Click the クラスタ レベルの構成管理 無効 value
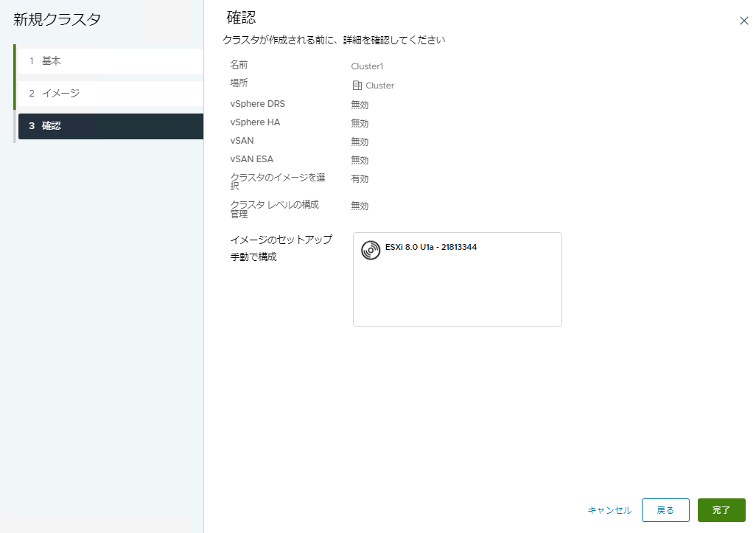The width and height of the screenshot is (756, 533). pyautogui.click(x=359, y=206)
